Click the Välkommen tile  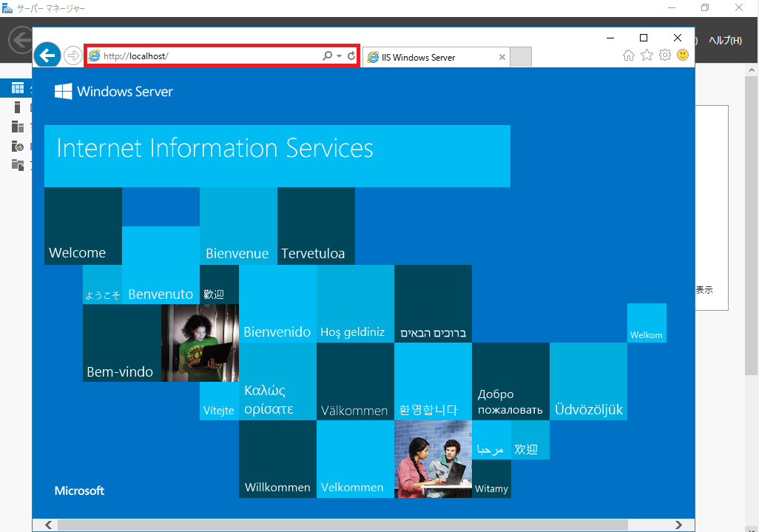(x=355, y=382)
